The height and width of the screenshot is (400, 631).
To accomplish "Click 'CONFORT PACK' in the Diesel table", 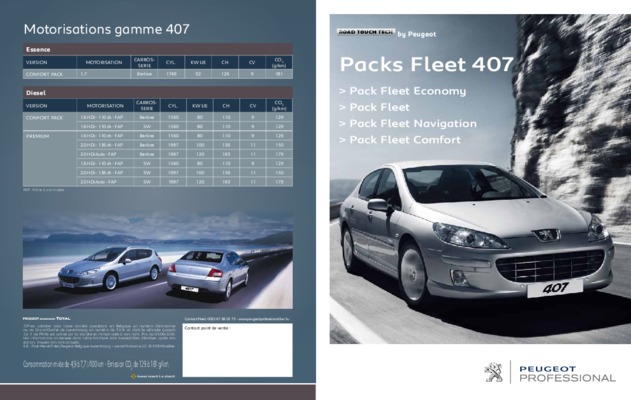I will 44,118.
